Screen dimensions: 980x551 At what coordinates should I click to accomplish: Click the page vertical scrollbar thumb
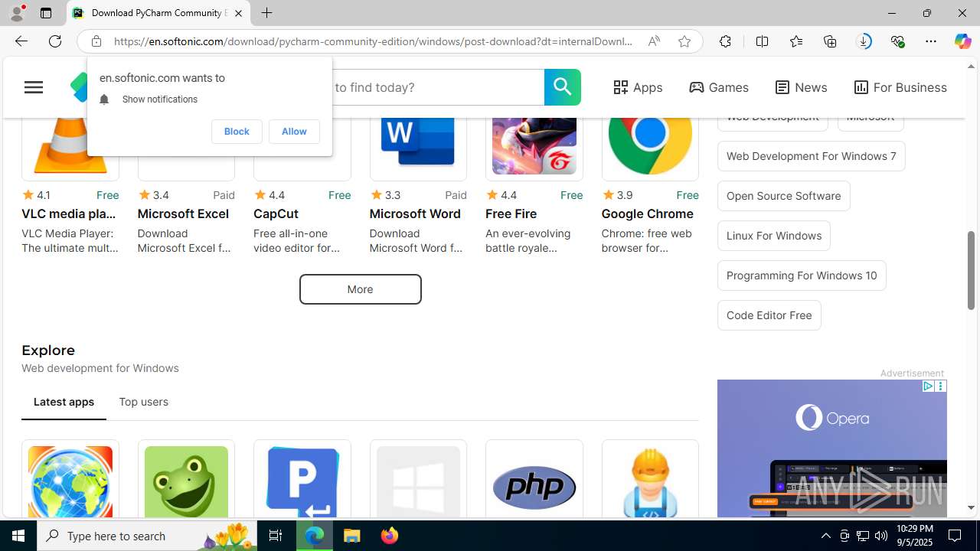971,269
